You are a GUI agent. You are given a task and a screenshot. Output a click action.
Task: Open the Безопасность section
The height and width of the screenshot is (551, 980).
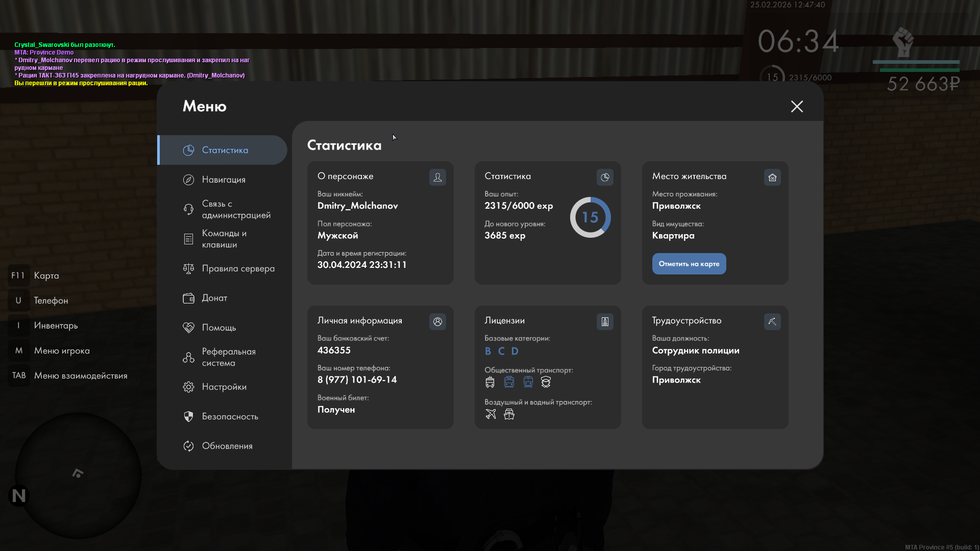[230, 416]
